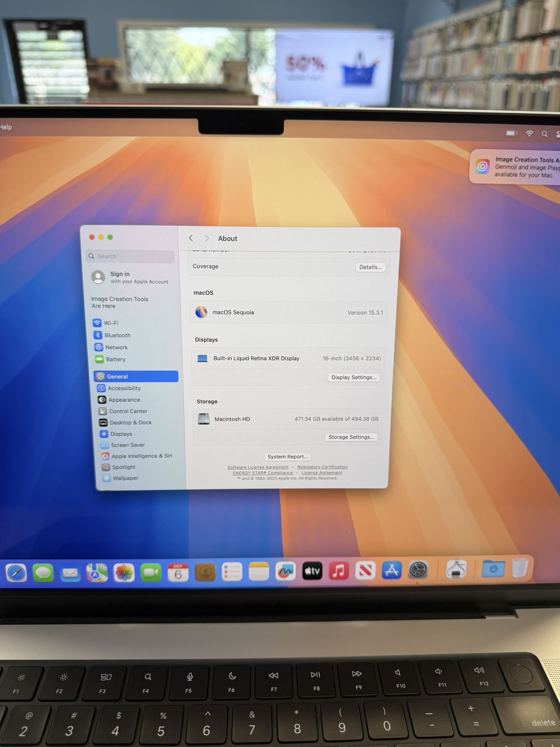Open Notes app in Dock
The height and width of the screenshot is (747, 560).
(259, 572)
